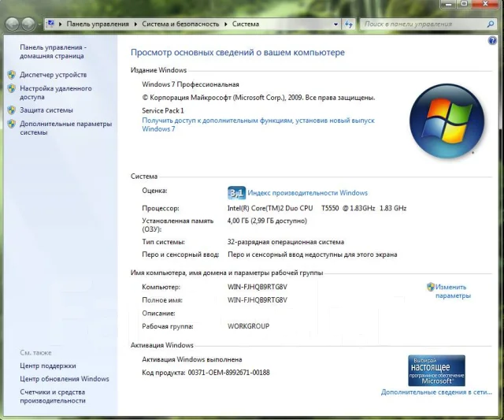Click the Microsoft Corp. 2009 copyright line

coord(258,98)
